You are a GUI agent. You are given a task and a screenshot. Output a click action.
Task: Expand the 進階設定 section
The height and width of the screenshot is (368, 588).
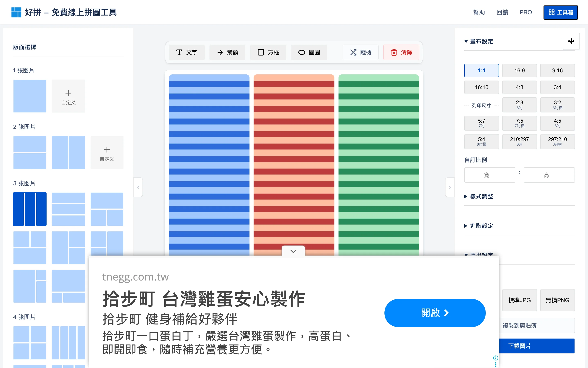[479, 226]
